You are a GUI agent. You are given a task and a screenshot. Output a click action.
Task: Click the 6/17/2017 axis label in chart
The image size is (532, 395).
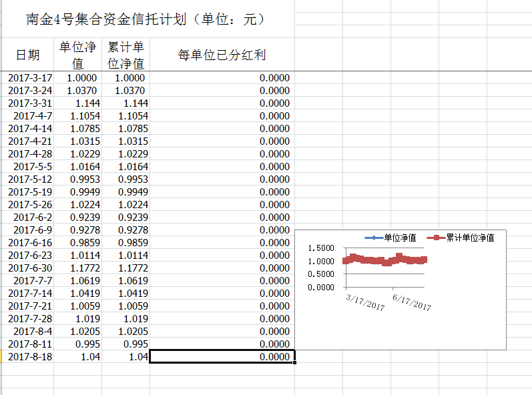[411, 302]
